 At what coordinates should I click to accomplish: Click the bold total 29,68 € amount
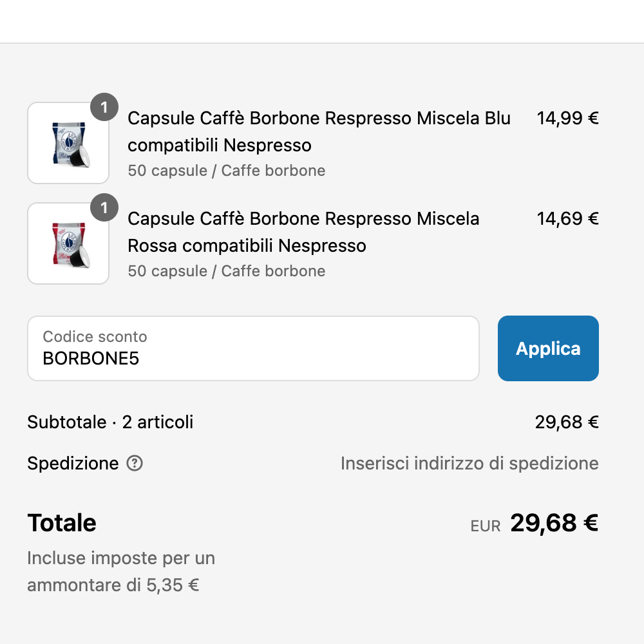tap(554, 523)
